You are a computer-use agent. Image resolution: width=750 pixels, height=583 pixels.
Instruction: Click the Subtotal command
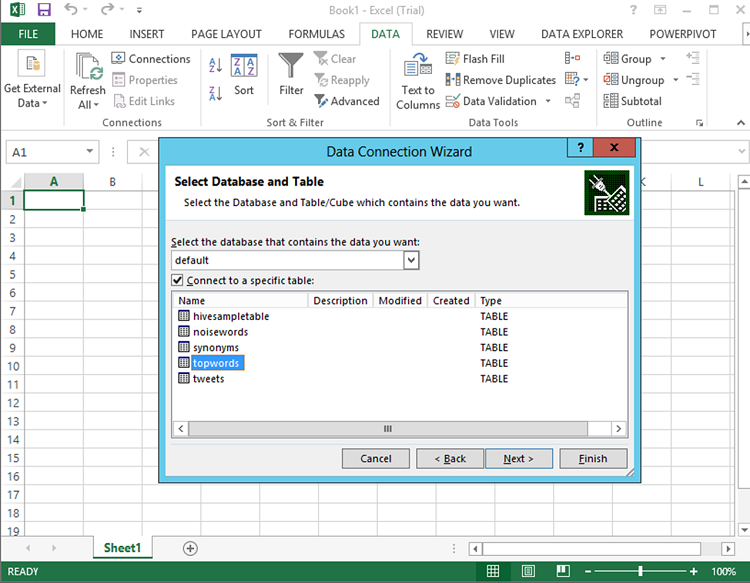pyautogui.click(x=632, y=101)
